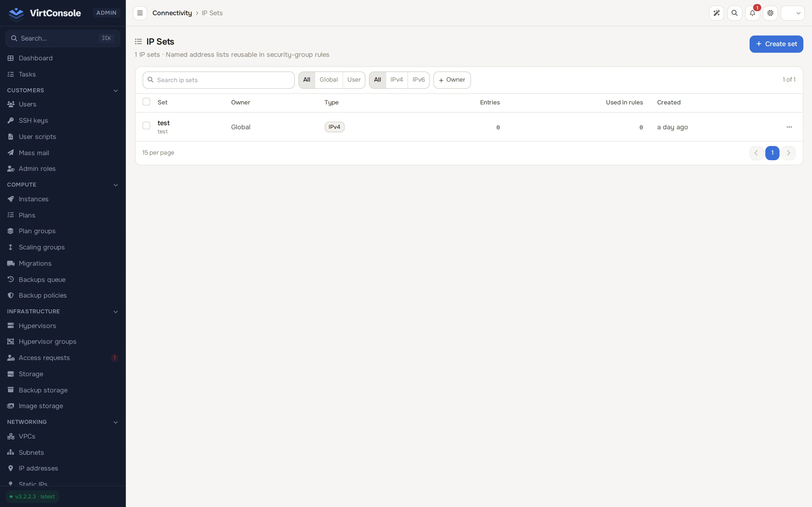Click the notifications bell icon

point(752,13)
